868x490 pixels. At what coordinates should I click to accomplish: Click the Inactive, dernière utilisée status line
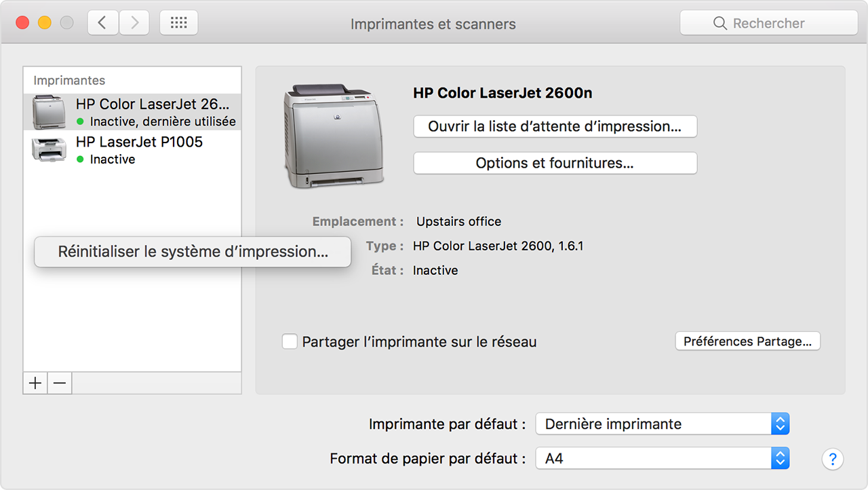click(163, 121)
